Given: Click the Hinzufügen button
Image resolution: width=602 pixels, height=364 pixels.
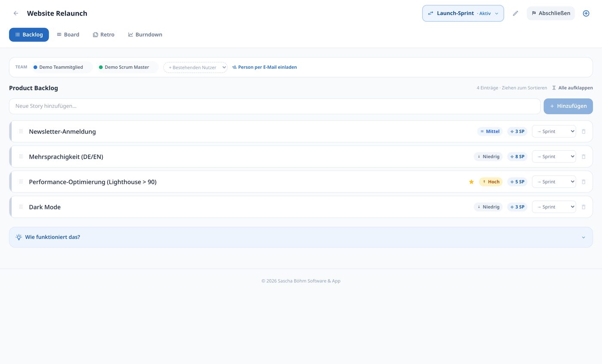Looking at the screenshot, I should click(x=568, y=106).
